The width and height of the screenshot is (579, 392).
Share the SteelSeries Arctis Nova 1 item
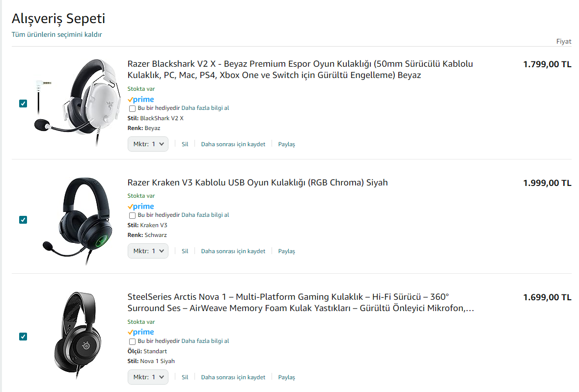(286, 377)
